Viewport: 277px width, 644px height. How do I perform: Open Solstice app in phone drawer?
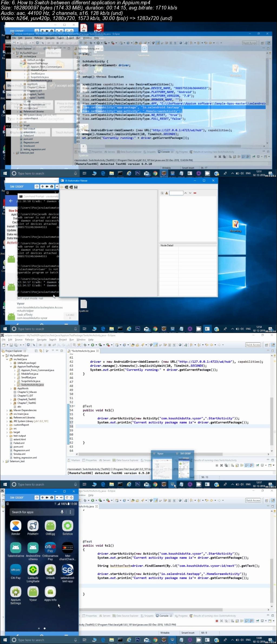[68, 528]
